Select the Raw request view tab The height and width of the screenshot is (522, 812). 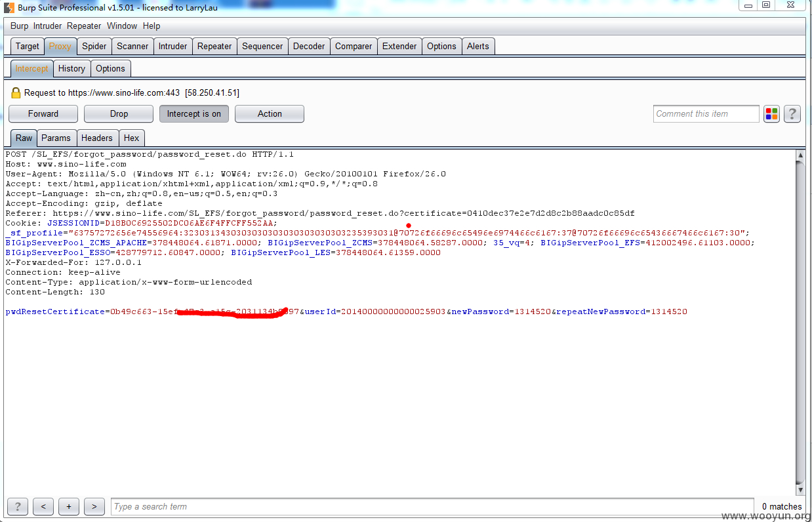point(24,138)
